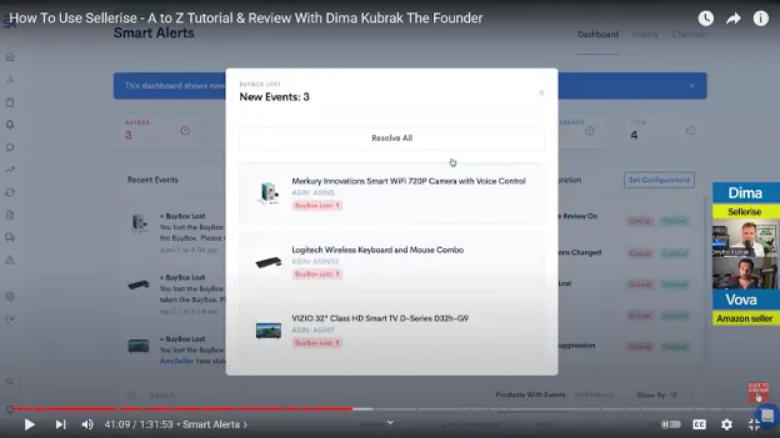The height and width of the screenshot is (438, 780).
Task: Click info icon on Feedback card
Action: [x=589, y=131]
